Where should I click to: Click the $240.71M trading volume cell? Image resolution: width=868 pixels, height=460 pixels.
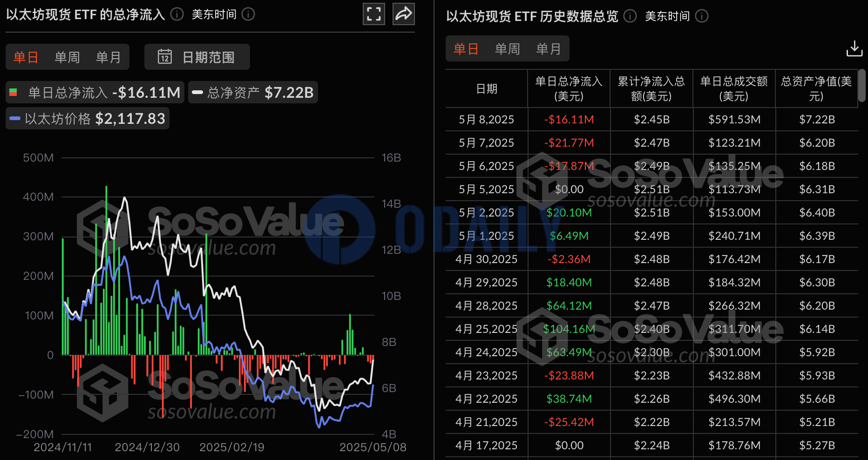(734, 236)
